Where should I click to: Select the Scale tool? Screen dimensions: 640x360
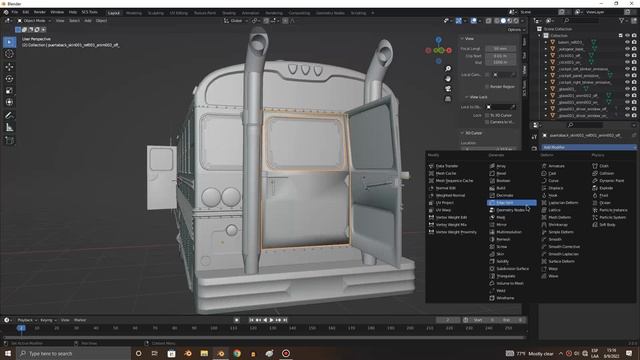click(9, 91)
